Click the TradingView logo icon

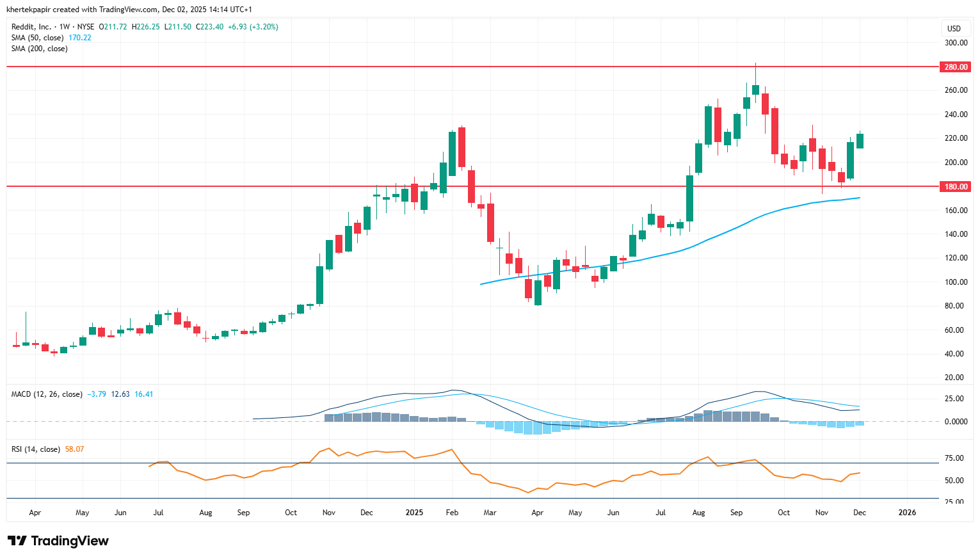[x=18, y=541]
